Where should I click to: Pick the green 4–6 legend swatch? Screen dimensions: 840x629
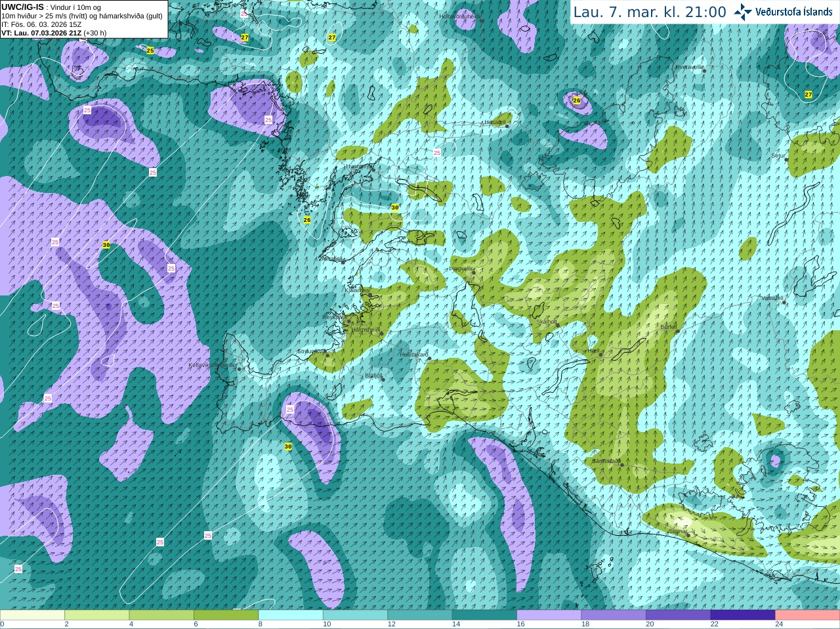coord(161,615)
